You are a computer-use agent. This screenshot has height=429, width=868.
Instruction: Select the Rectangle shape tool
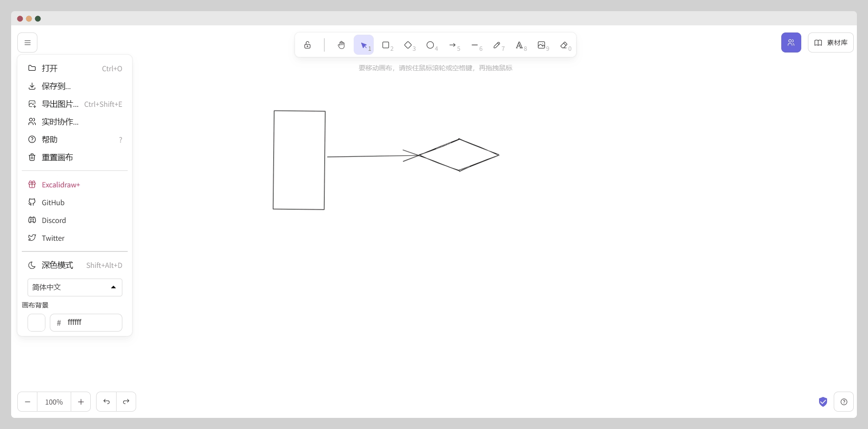coord(386,45)
